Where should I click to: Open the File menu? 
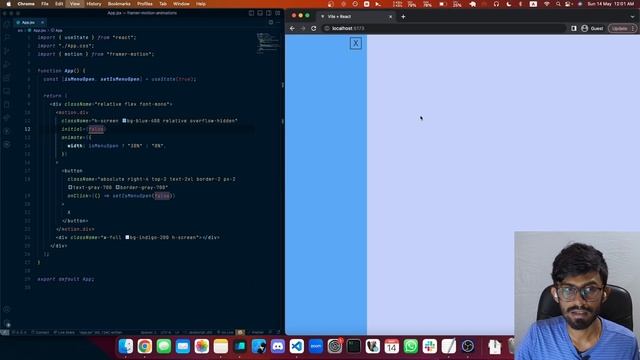tap(45, 4)
